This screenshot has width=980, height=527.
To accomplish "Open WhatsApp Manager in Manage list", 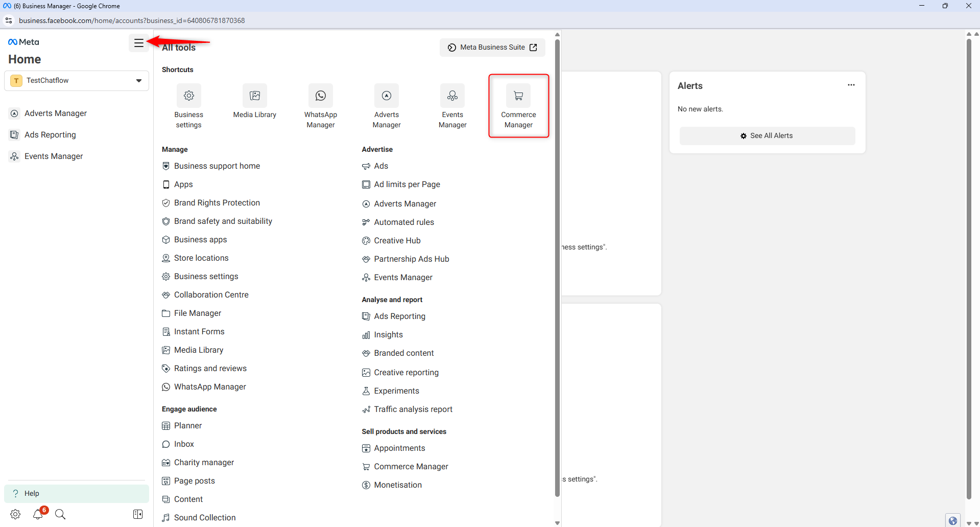I will (x=204, y=387).
